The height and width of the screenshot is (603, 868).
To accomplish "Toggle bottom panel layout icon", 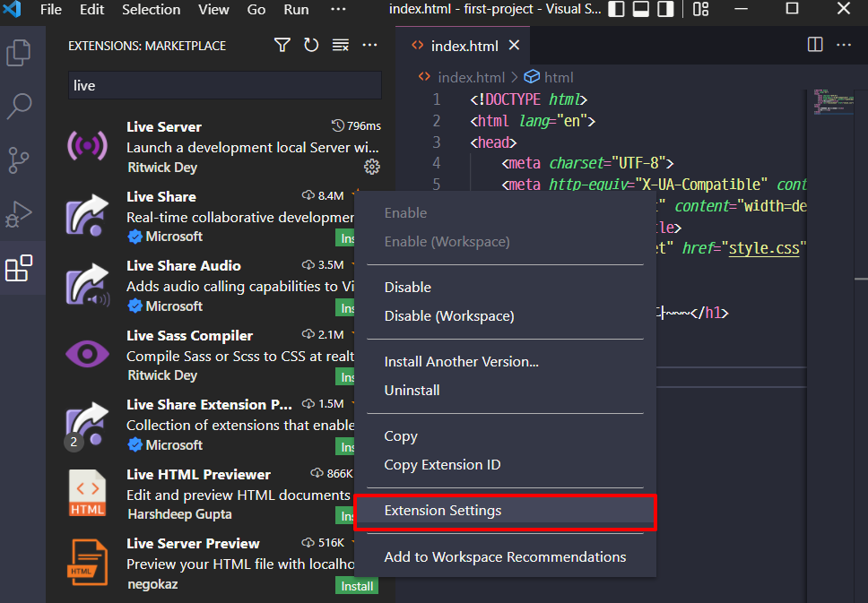I will pos(641,9).
